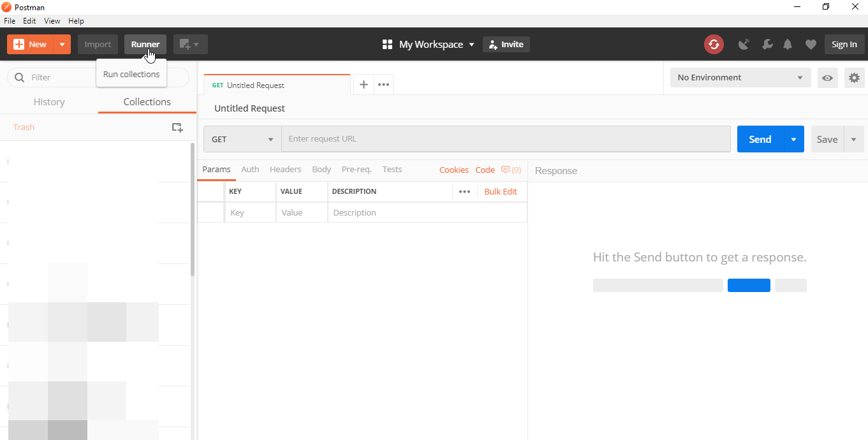The image size is (868, 440).
Task: Click the settings gear beside environment selector
Action: (x=854, y=77)
